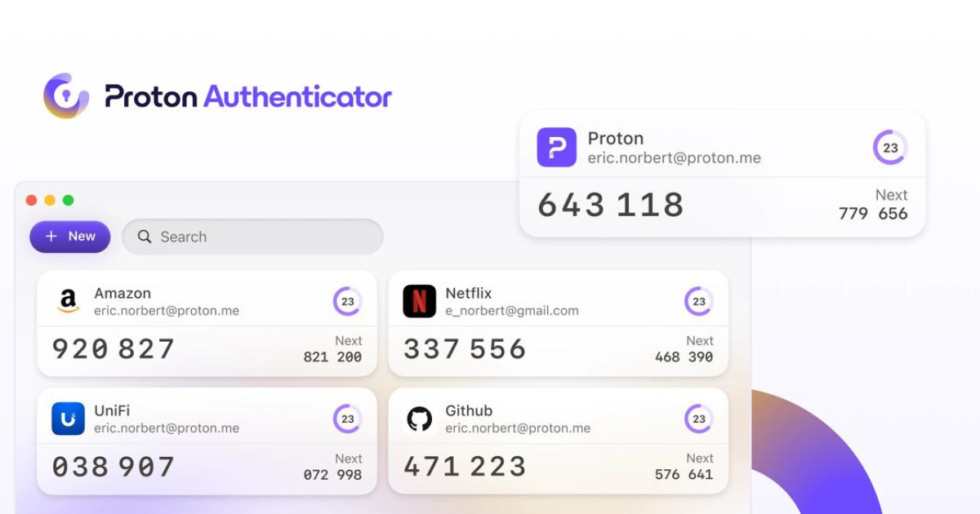Screen dimensions: 980x514
Task: Click the New button
Action: coord(70,237)
